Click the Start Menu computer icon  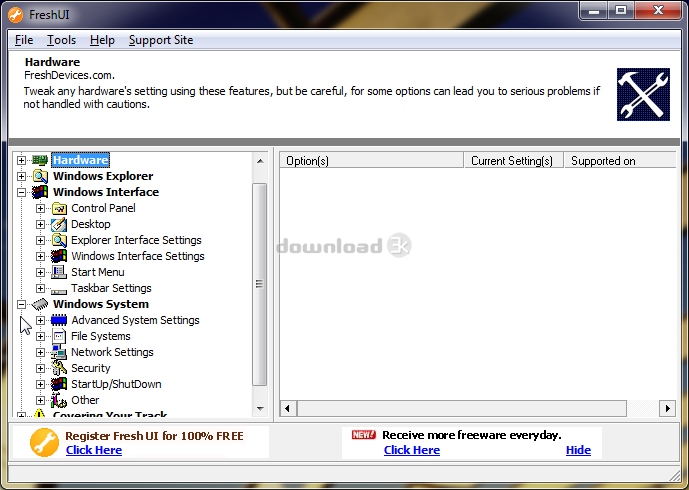point(59,272)
